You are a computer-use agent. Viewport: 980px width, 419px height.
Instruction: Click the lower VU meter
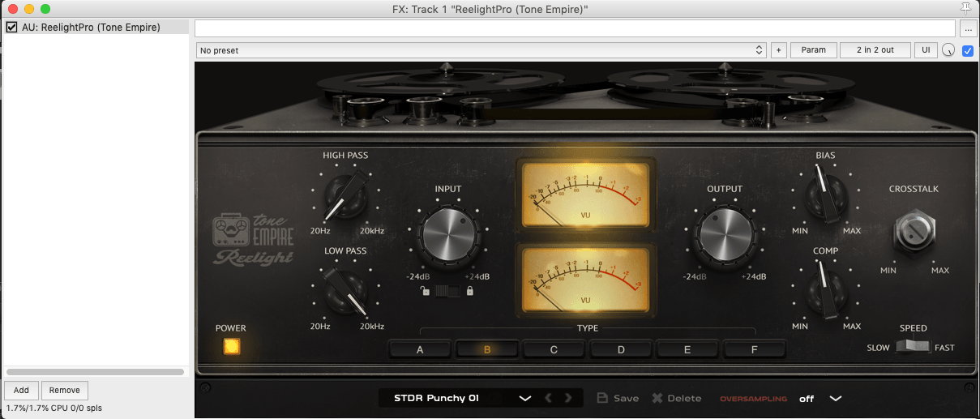[586, 279]
